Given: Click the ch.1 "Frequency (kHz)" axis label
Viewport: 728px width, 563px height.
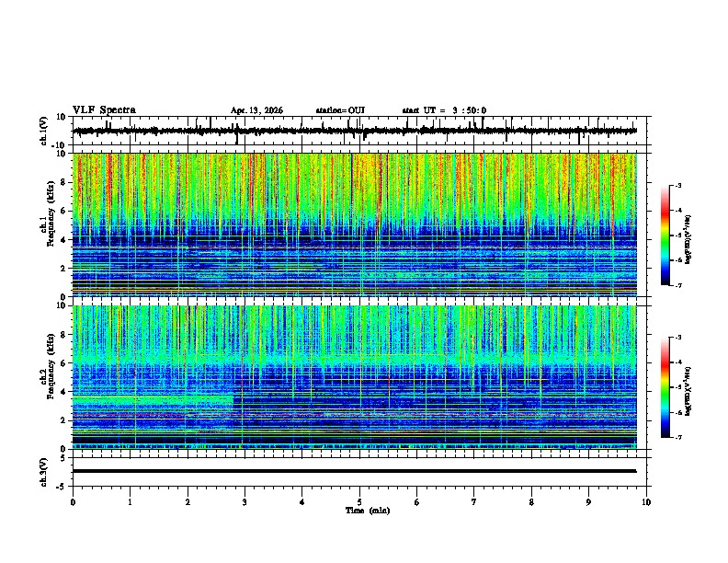Looking at the screenshot, I should pyautogui.click(x=51, y=213).
